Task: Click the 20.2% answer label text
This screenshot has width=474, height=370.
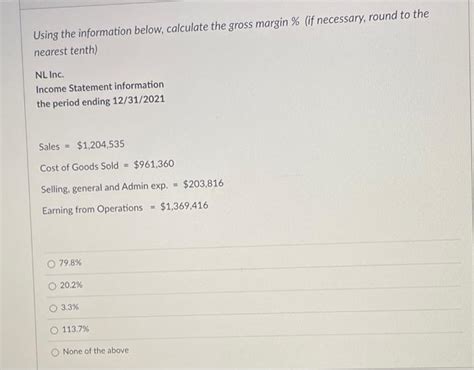Action: [71, 285]
